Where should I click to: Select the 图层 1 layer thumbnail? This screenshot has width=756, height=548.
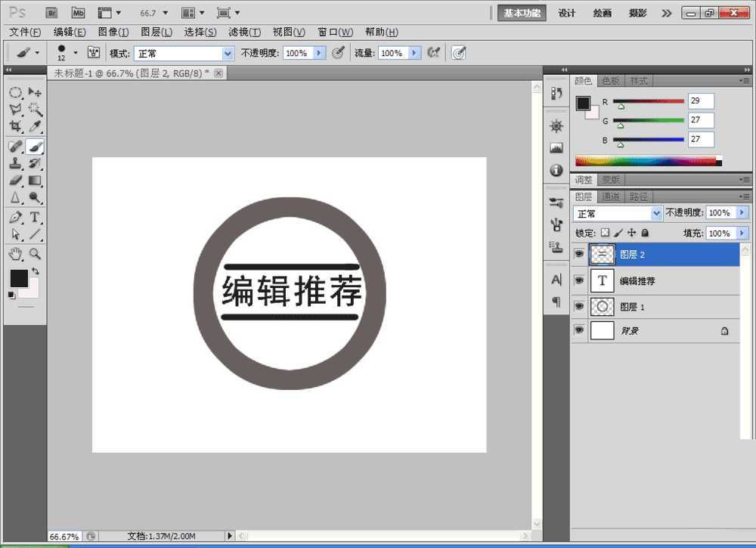coord(603,306)
